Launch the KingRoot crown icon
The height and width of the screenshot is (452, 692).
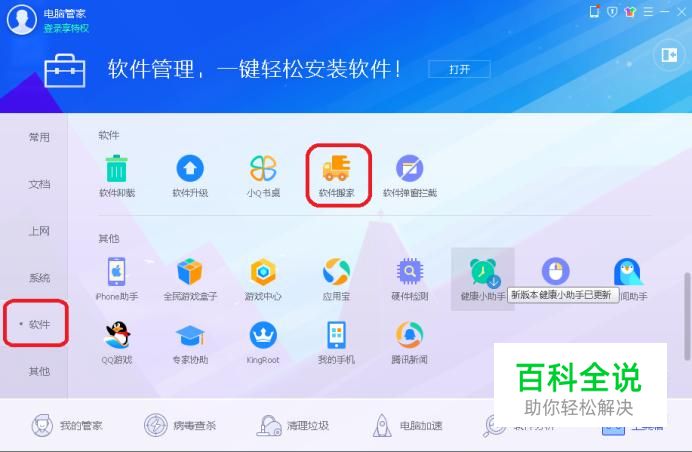point(263,343)
